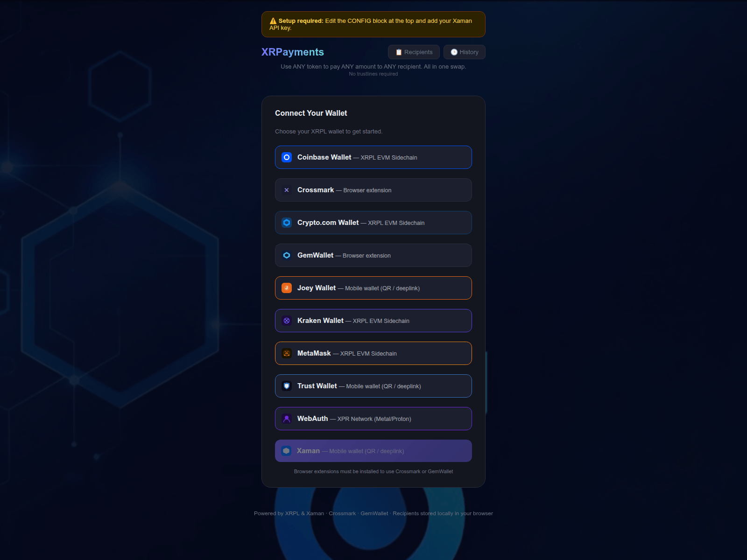Viewport: 747px width, 560px height.
Task: Connect with Trust Wallet
Action: click(x=373, y=386)
